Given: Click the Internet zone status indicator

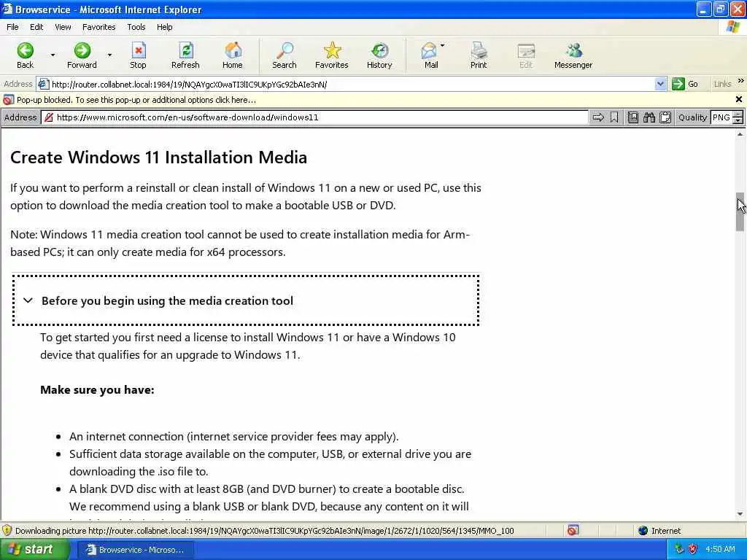Looking at the screenshot, I should [x=659, y=531].
